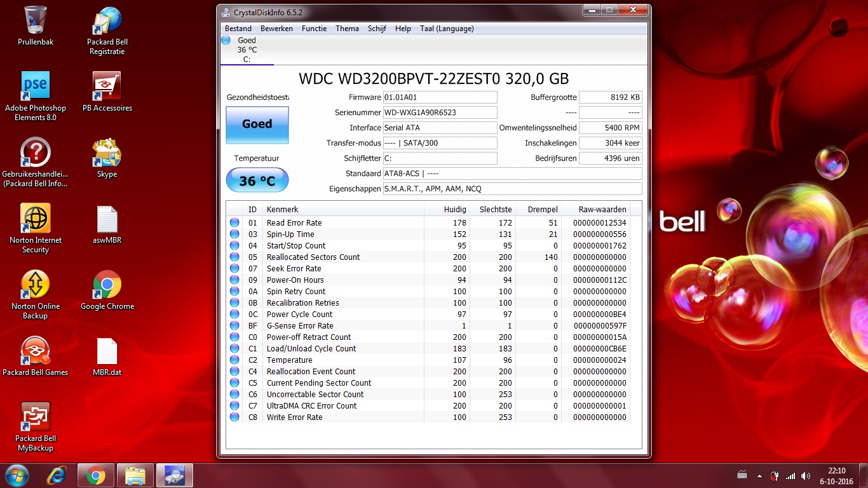Open the Thema menu
868x488 pixels.
click(347, 29)
